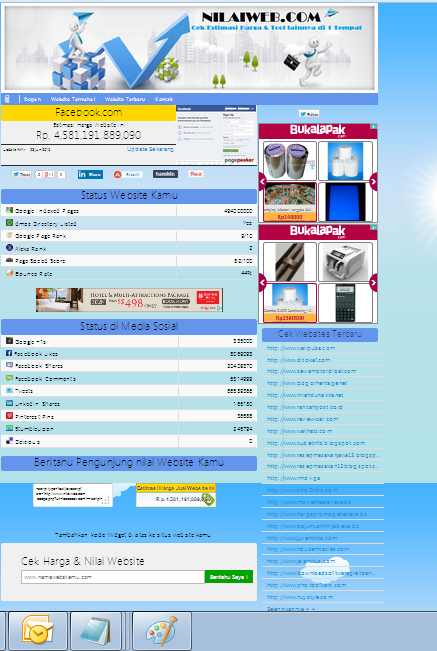Click the Twitter Follow button above ads

click(x=309, y=114)
